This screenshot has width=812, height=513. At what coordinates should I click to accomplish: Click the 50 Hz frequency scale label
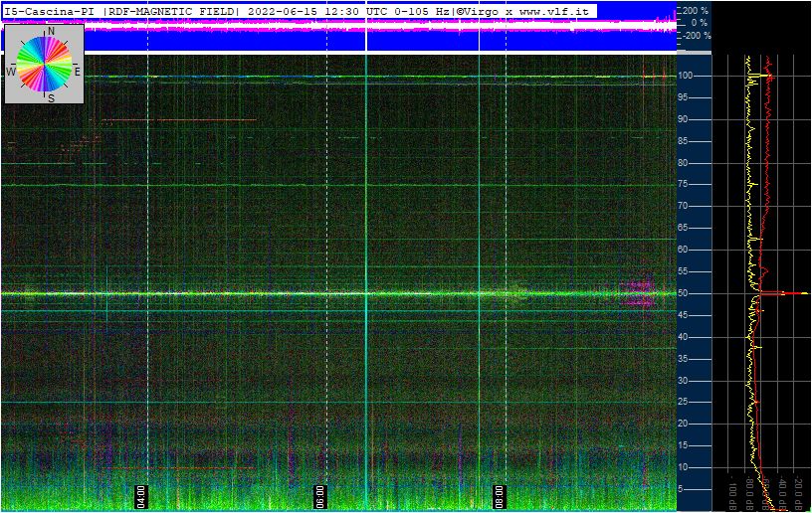pyautogui.click(x=685, y=293)
